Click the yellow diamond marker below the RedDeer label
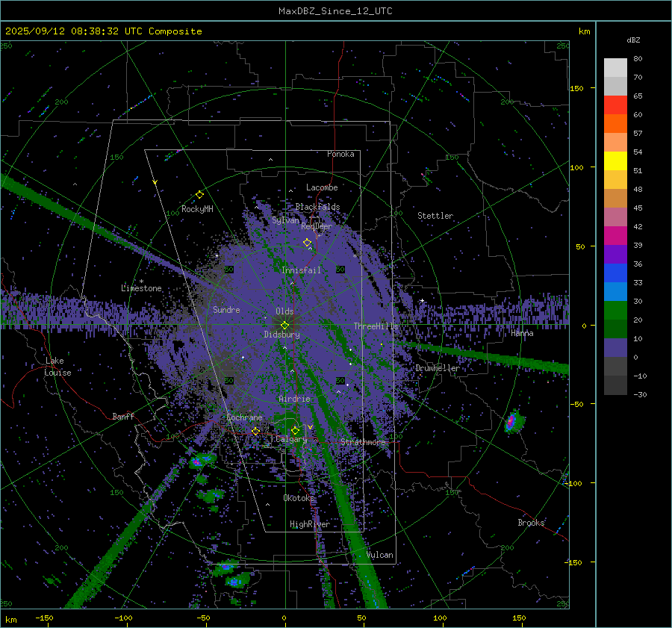672x628 pixels. point(307,243)
